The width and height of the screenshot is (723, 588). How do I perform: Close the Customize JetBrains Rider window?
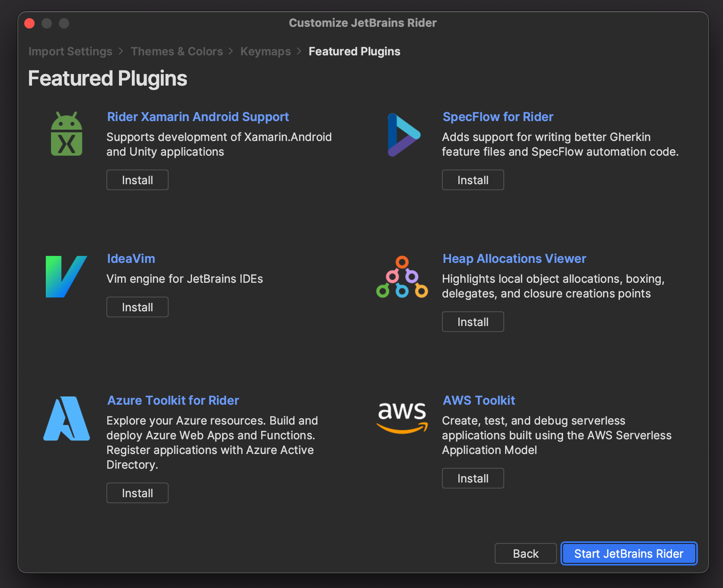[x=29, y=23]
